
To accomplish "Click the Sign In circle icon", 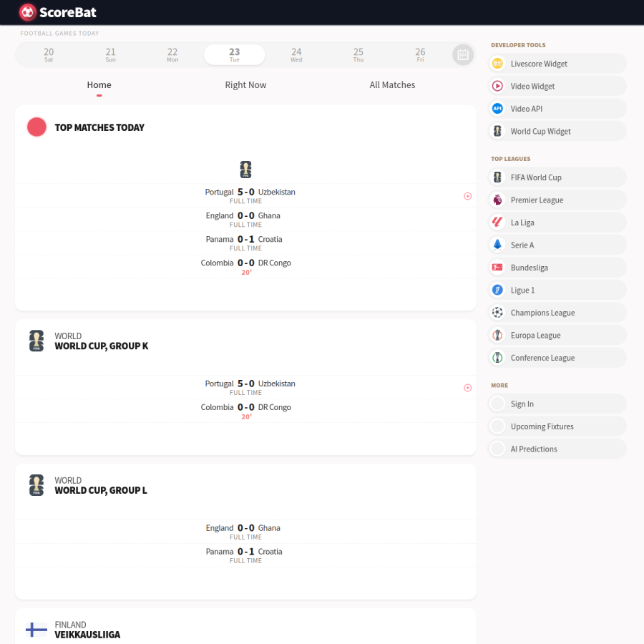I will (497, 404).
